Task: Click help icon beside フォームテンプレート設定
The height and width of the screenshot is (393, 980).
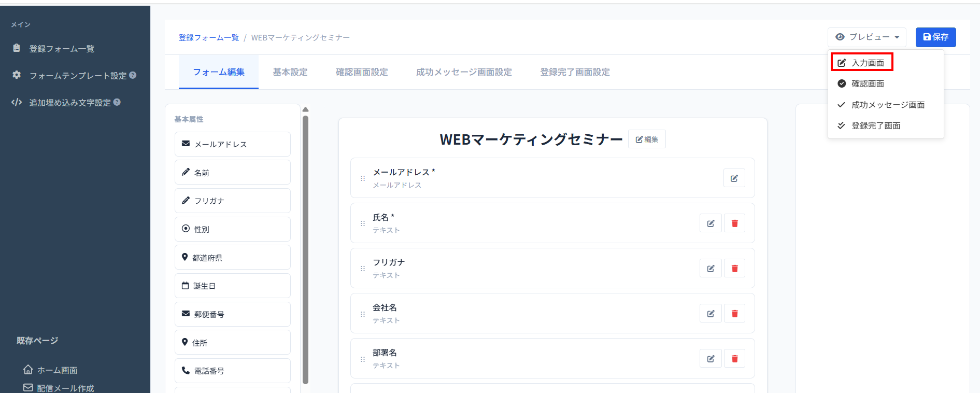Action: pos(133,75)
